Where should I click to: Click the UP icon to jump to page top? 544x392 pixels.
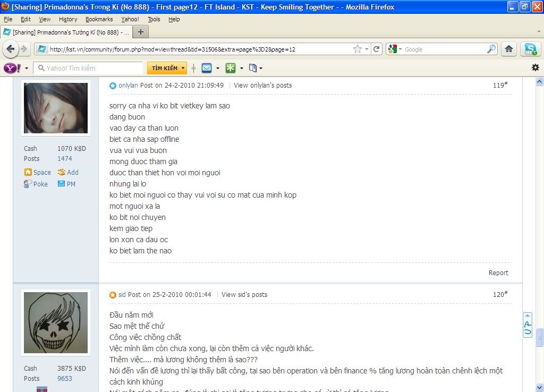[x=528, y=325]
